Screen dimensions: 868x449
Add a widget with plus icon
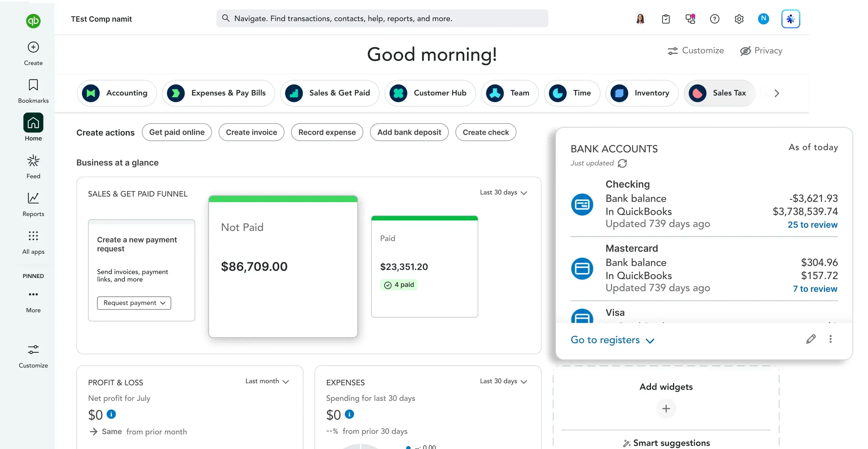(x=666, y=409)
